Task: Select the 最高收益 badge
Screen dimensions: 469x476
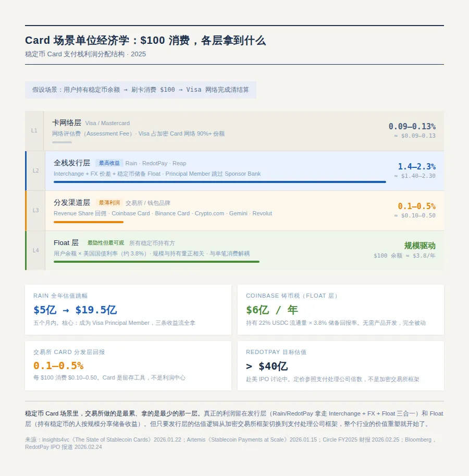Action: click(109, 163)
